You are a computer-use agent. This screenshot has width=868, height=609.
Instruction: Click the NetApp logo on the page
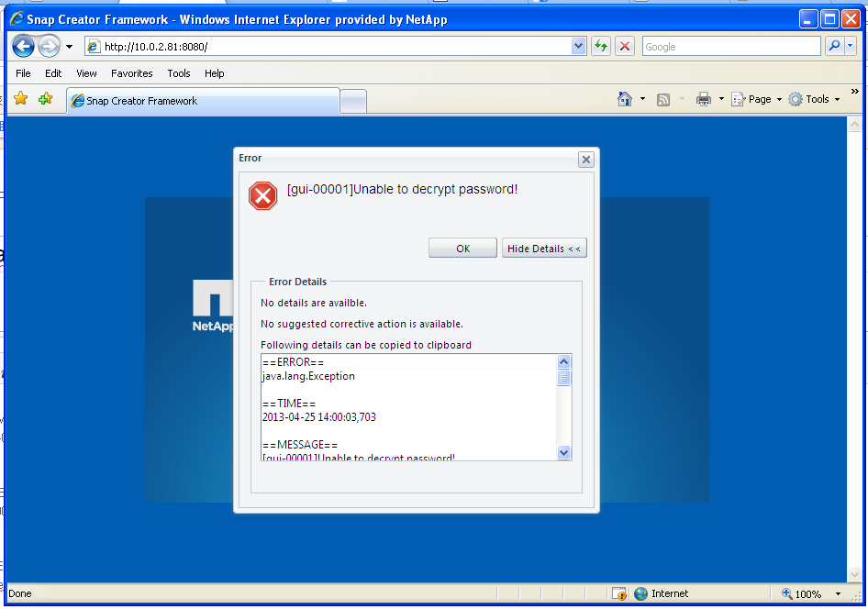pos(213,305)
